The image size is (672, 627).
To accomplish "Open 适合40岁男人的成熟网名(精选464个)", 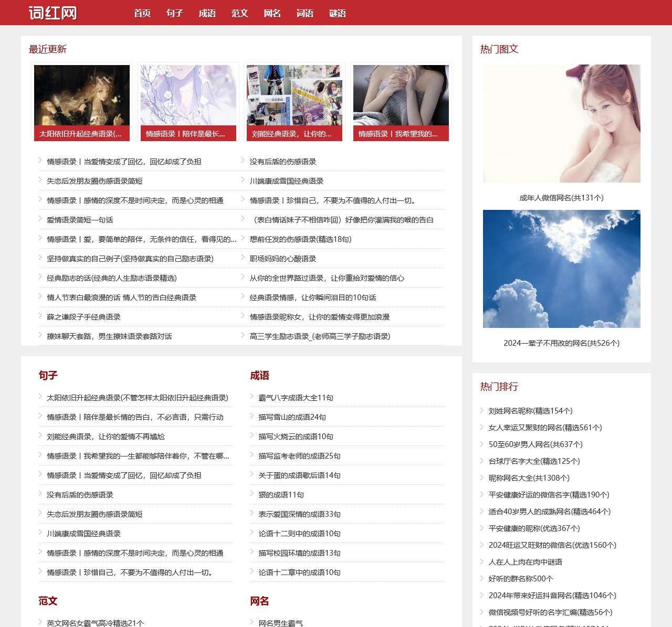I will click(549, 512).
